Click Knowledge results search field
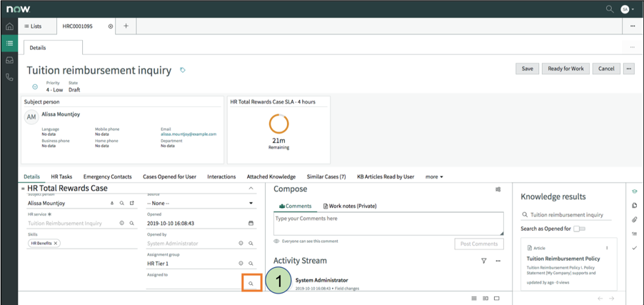This screenshot has height=305, width=644. 566,214
